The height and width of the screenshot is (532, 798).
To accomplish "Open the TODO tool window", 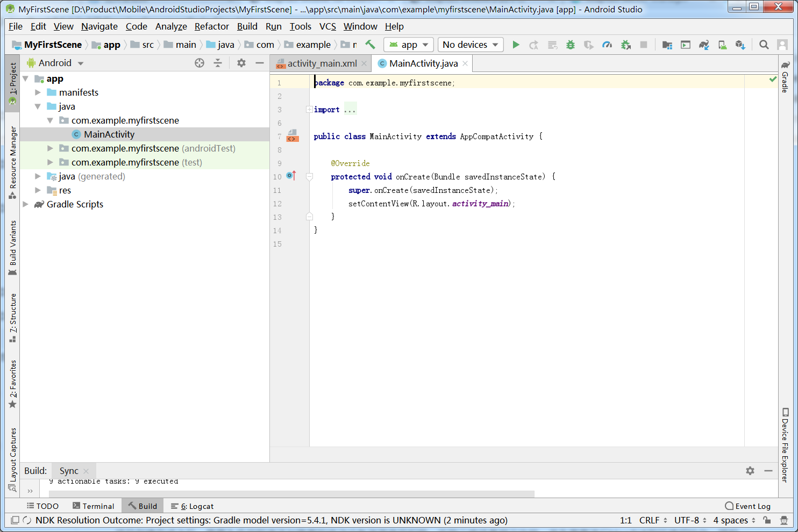I will [42, 506].
